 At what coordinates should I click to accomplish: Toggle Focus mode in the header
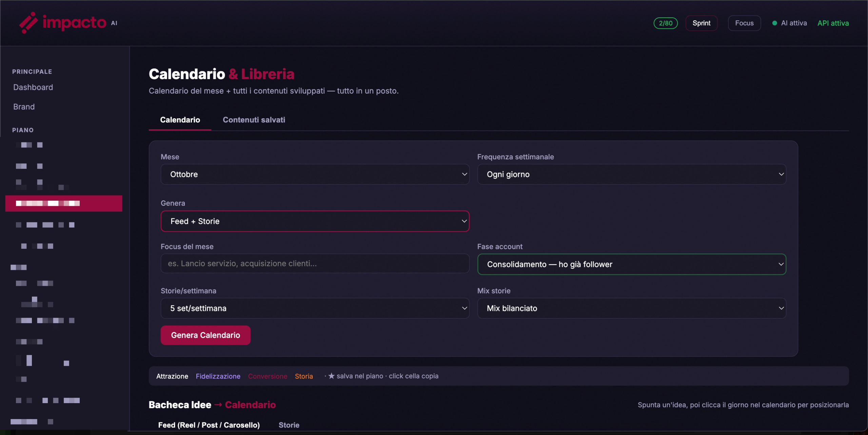coord(744,23)
